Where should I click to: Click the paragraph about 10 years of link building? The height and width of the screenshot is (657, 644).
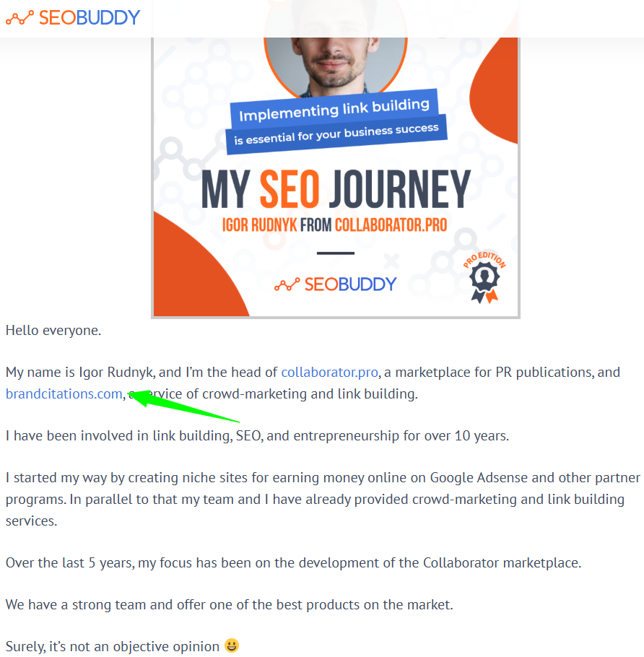coord(257,436)
